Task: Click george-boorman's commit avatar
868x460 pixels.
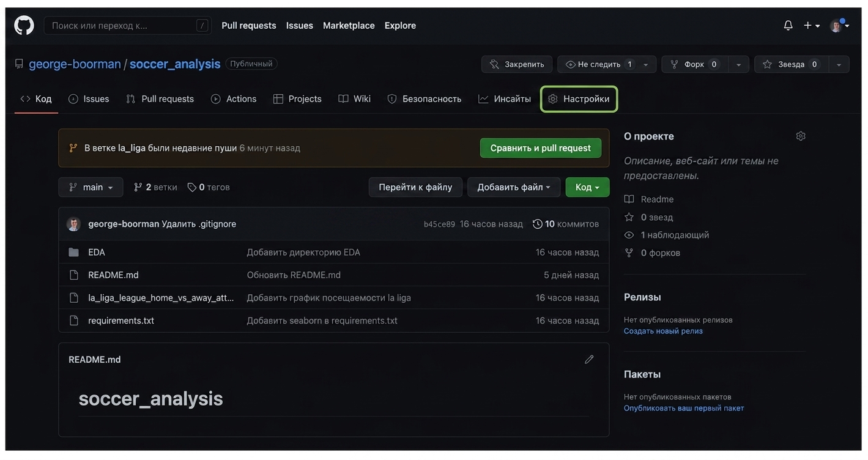Action: 73,224
